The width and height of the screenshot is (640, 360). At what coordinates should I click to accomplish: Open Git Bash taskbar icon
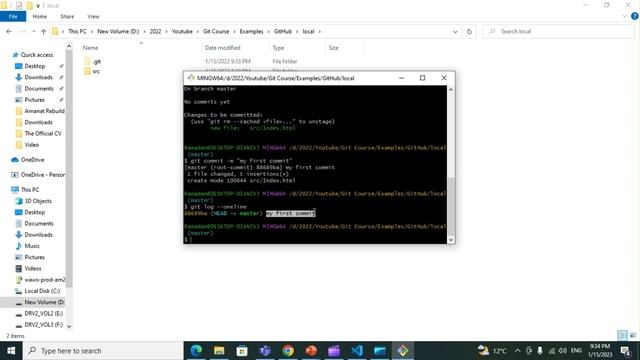[402, 351]
